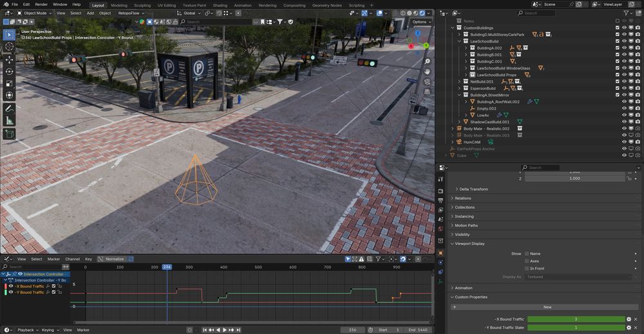Image resolution: width=644 pixels, height=334 pixels.
Task: Switch orthographic/perspective grid icon in viewport
Action: coord(427,92)
